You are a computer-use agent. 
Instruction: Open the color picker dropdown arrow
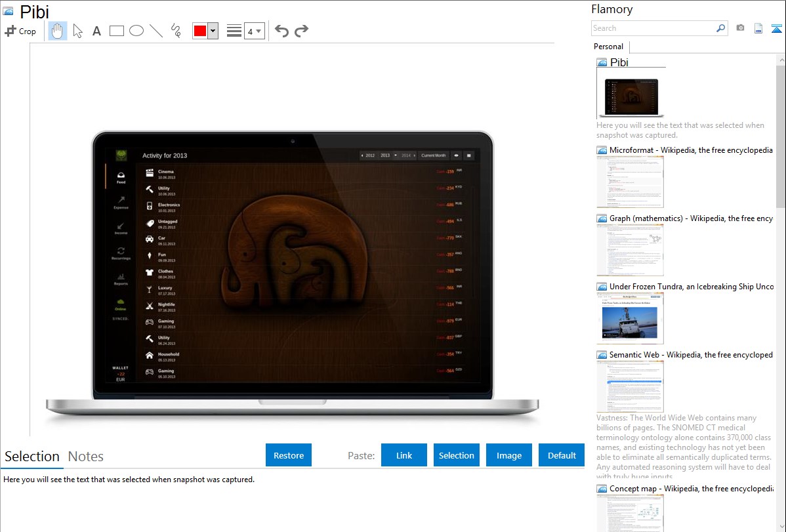213,31
